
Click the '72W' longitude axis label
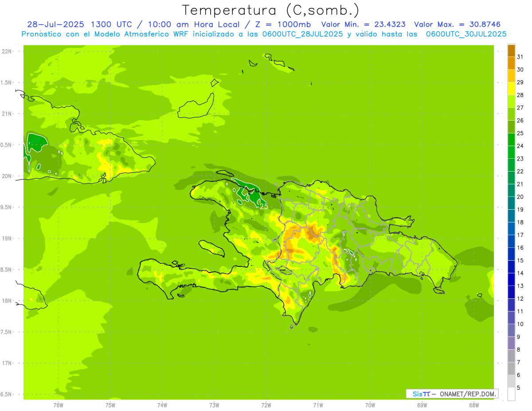(266, 405)
